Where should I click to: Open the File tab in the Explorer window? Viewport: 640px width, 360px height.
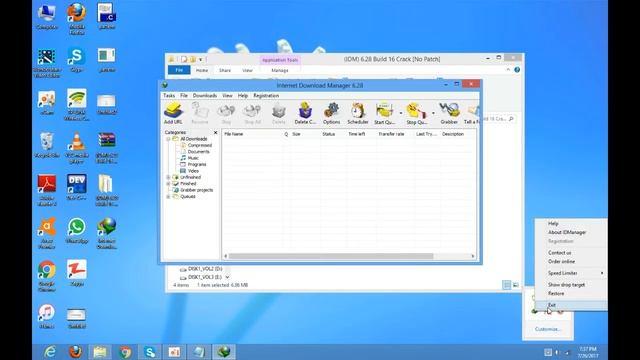click(x=179, y=70)
